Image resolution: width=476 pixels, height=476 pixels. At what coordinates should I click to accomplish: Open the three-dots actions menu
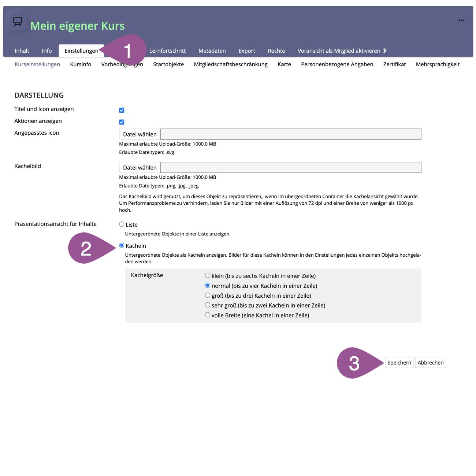tap(461, 21)
